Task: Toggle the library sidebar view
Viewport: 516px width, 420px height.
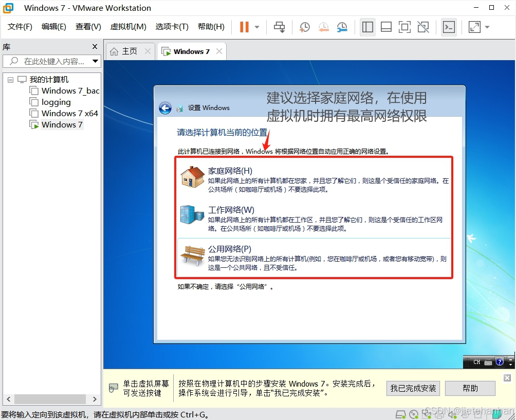Action: (367, 27)
